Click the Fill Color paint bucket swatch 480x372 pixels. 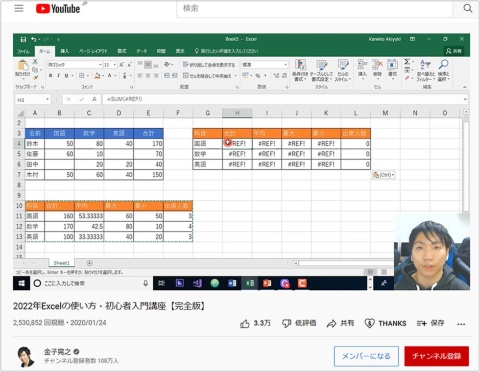[97, 76]
